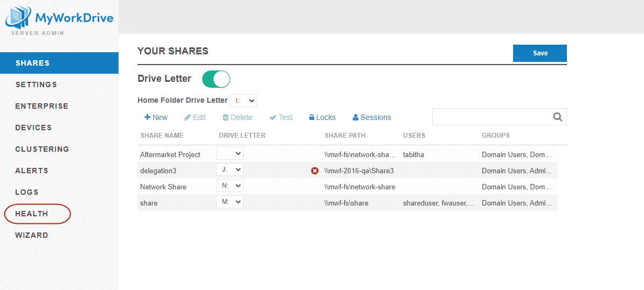Go to the Health menu item

(32, 214)
